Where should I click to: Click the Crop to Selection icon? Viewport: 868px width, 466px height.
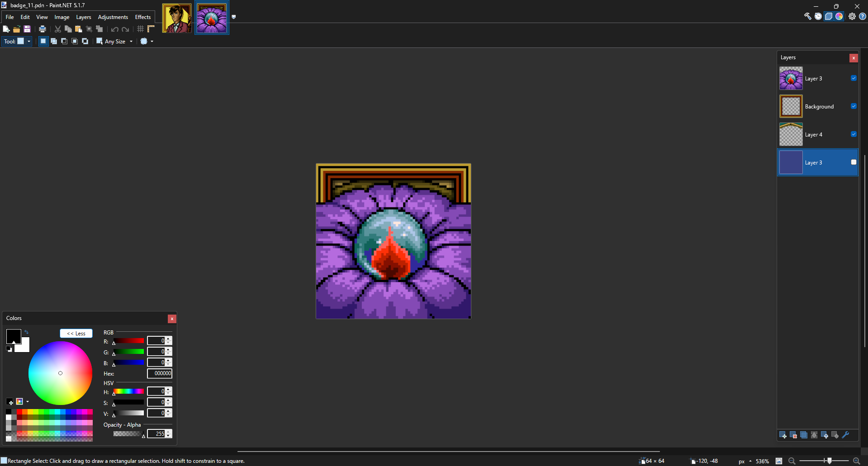(x=89, y=29)
